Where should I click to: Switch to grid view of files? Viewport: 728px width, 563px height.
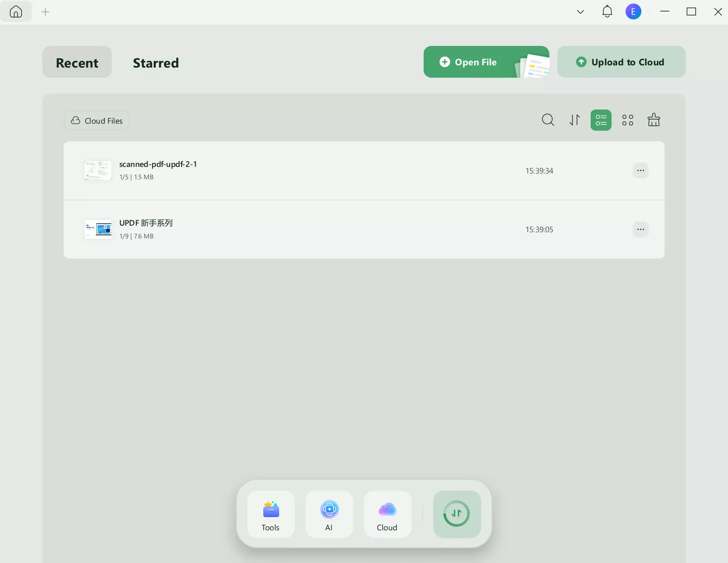pos(627,120)
